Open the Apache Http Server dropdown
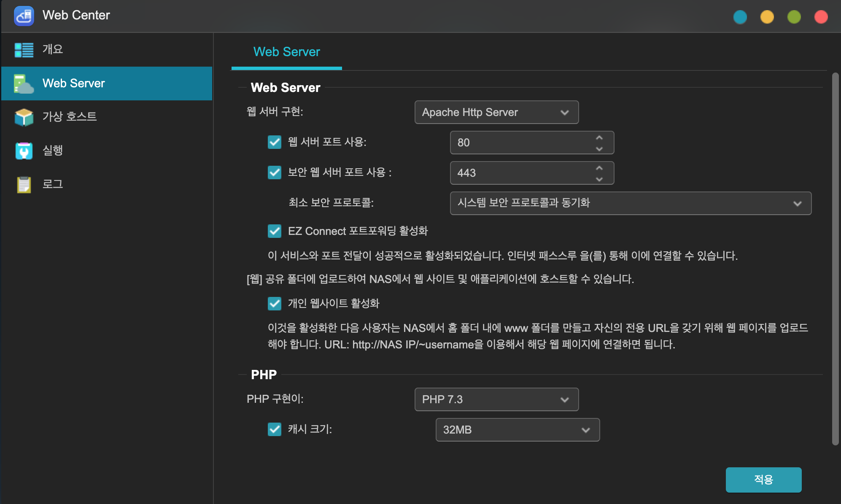 coord(496,112)
